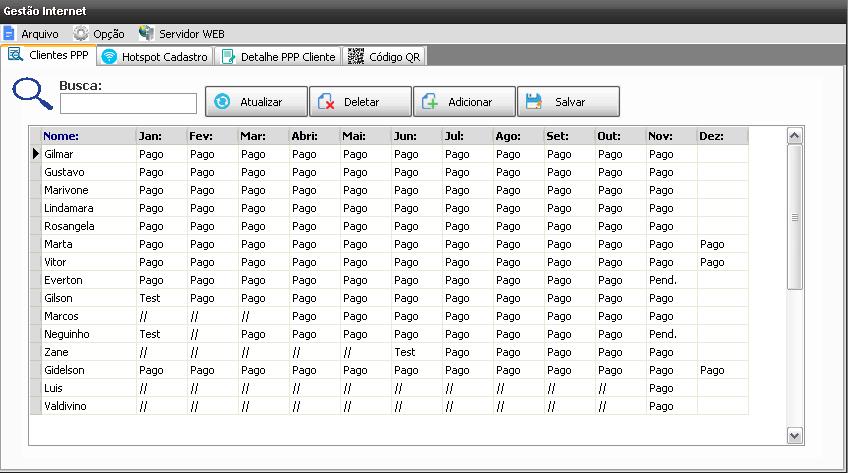Select the Vitor name cell
Image resolution: width=848 pixels, height=473 pixels.
pyautogui.click(x=89, y=262)
